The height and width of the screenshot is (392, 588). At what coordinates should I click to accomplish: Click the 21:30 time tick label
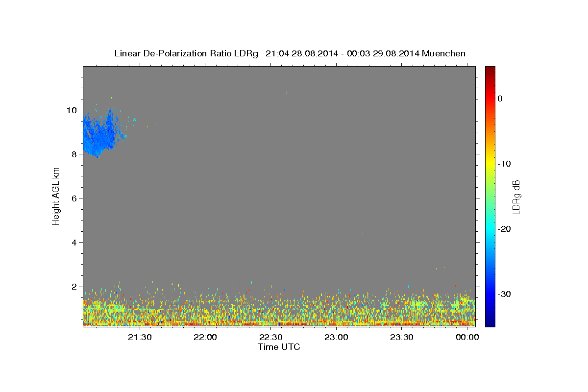point(140,337)
